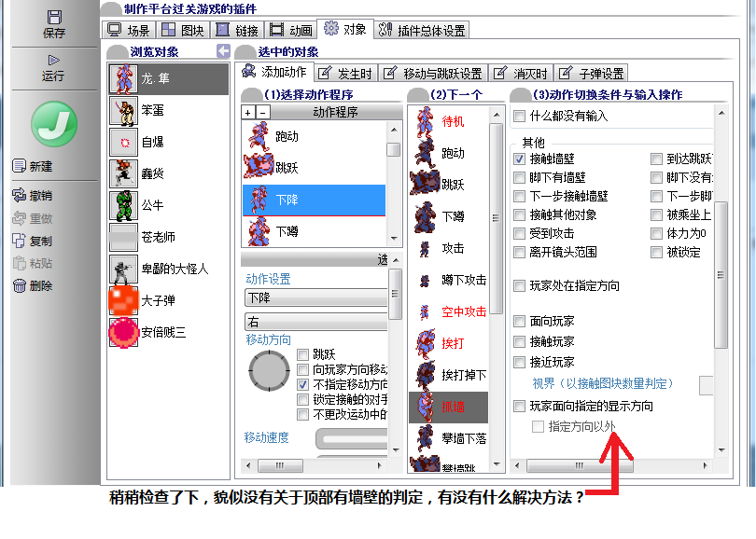Image resolution: width=756 pixels, height=539 pixels.
Task: Open the 插件总体设置 tab
Action: 423,31
